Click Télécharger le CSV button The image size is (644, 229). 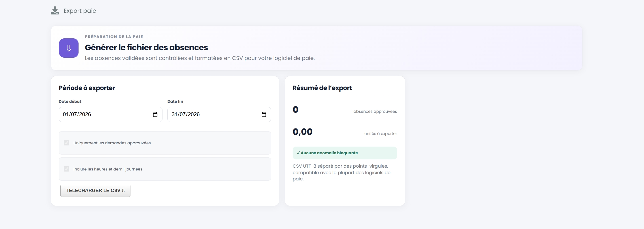[x=95, y=191]
